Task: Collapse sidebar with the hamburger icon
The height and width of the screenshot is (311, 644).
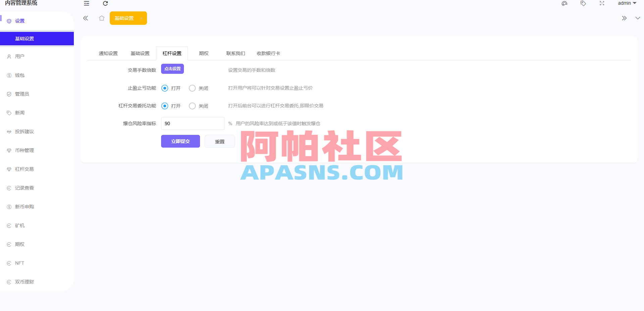Action: coord(87,3)
